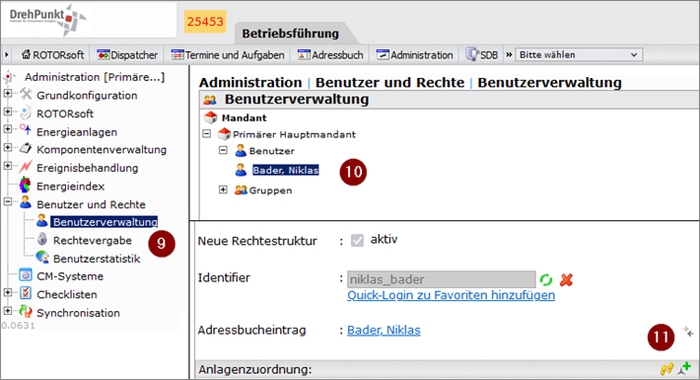
Task: Click the DrehPunkt logo
Action: point(48,19)
